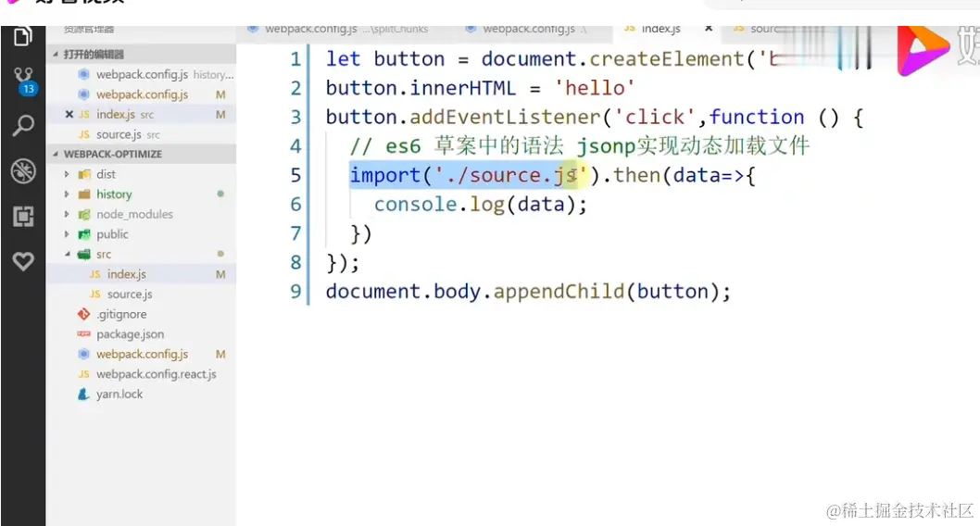Click 'document.body.appendChild(button);' code line

(528, 293)
